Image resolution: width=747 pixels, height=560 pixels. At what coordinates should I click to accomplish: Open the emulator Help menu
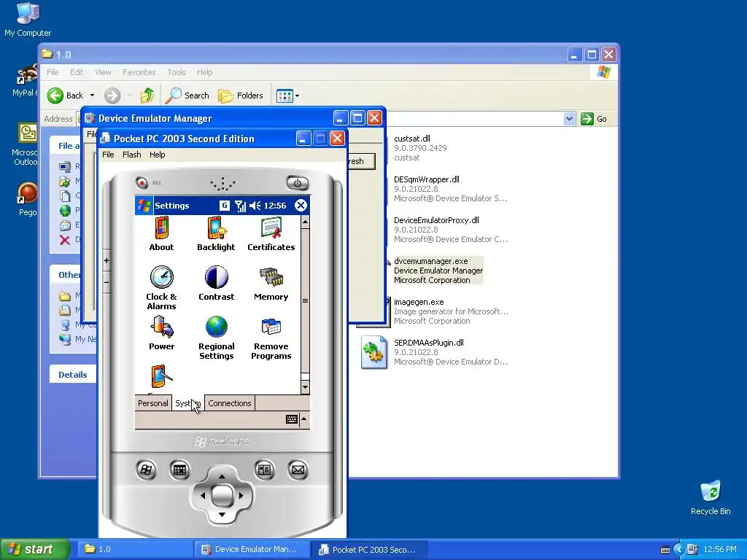coord(158,155)
